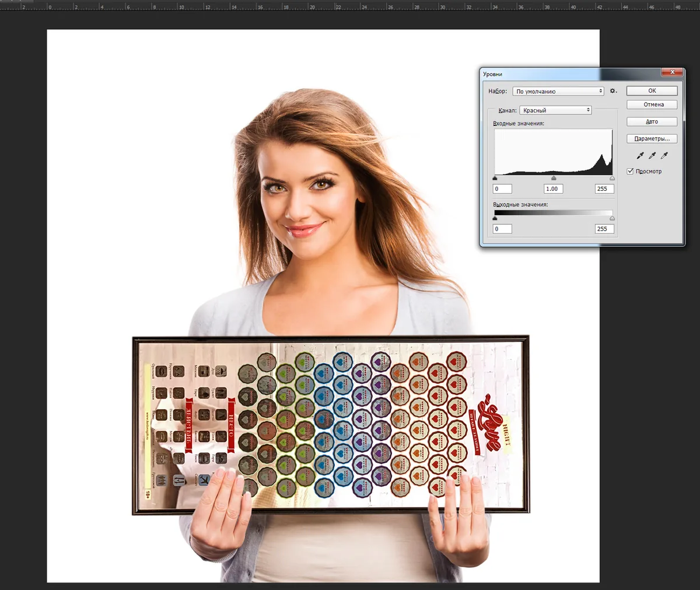Open the Набор preset dropdown

point(558,91)
